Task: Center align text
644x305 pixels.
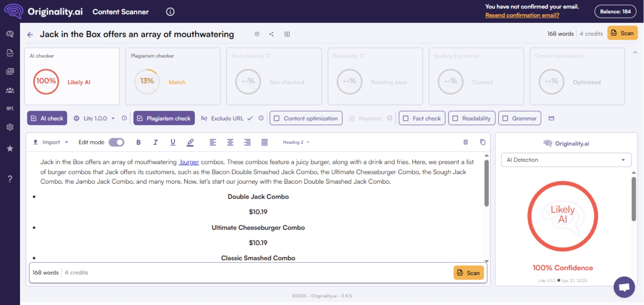Action: [230, 142]
